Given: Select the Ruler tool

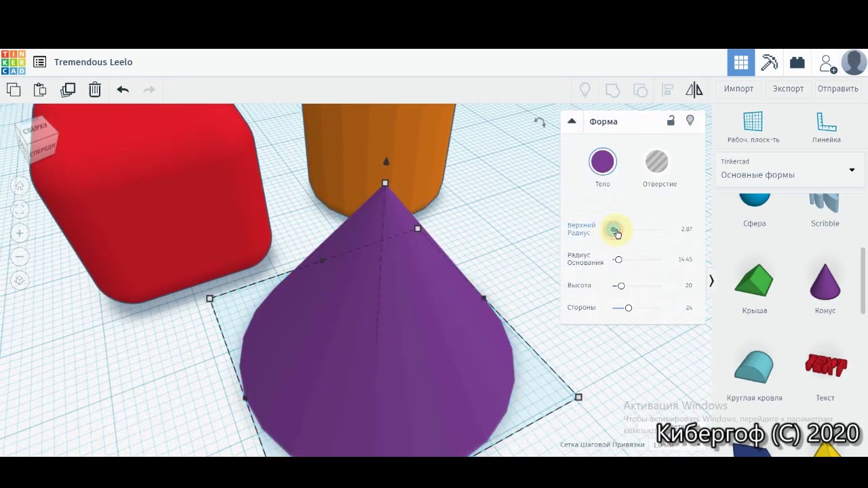Looking at the screenshot, I should coord(826,127).
